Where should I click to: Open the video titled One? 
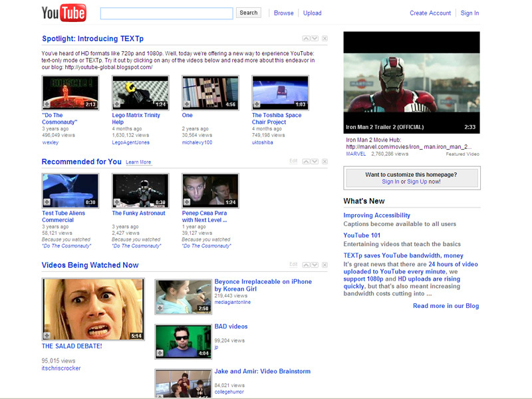188,115
